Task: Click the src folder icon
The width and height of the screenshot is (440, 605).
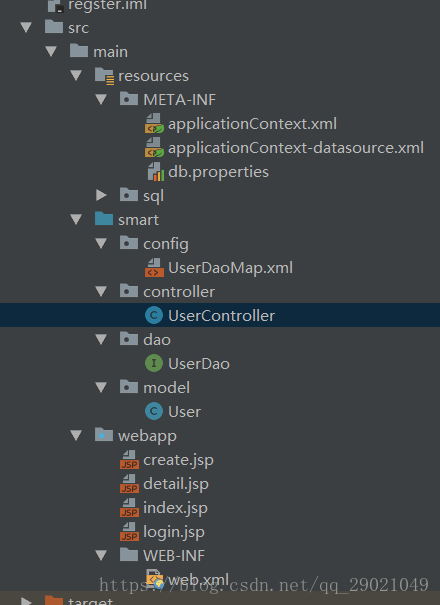Action: 54,27
